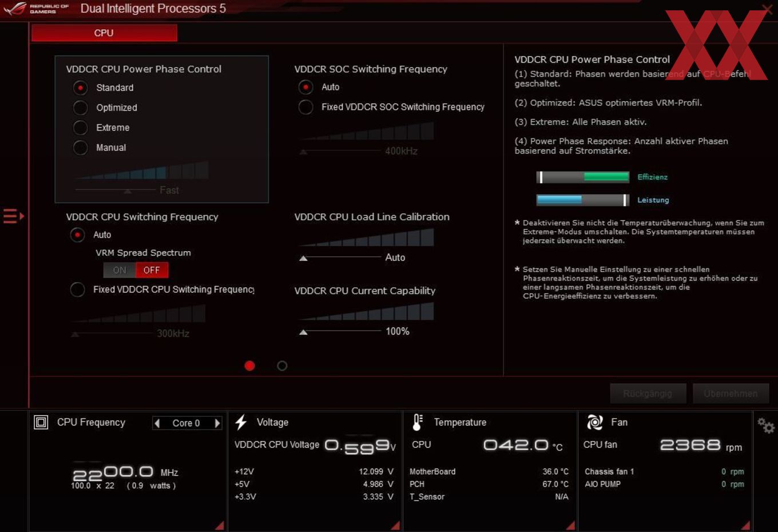Viewport: 778px width, 532px height.
Task: Select Auto for SOC Switching Frequency
Action: tap(306, 87)
